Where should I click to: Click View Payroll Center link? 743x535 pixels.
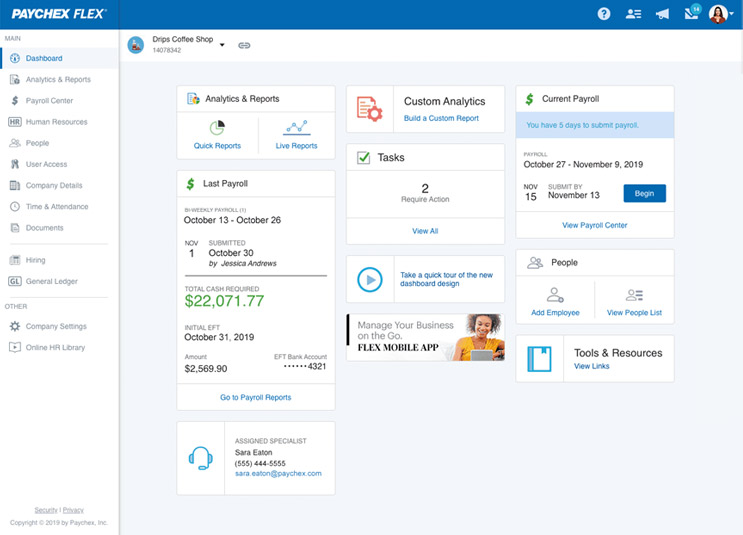595,225
